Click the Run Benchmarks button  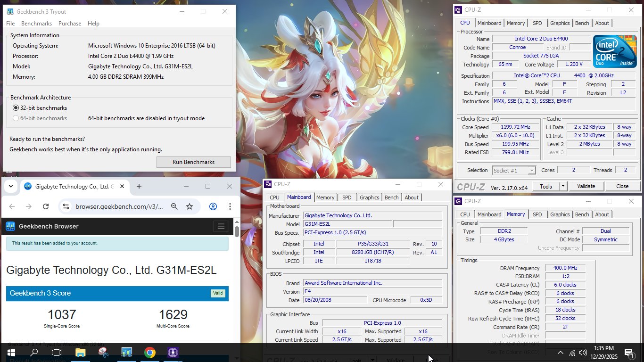tap(193, 162)
